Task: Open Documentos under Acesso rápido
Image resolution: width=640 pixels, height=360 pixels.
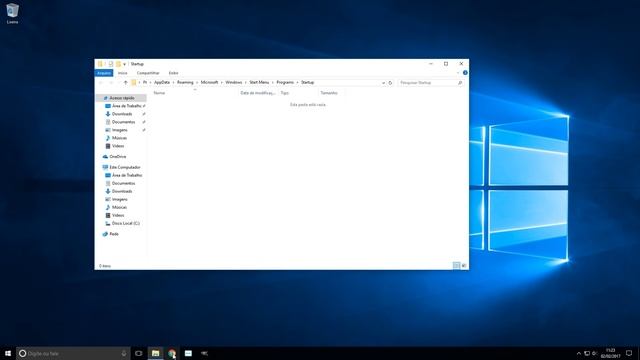Action: point(123,122)
